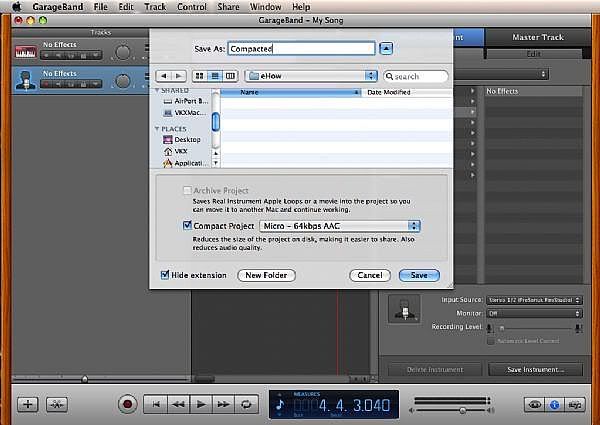Uncheck the Compact Project checkbox
Screen dimensions: 600x425
pyautogui.click(x=187, y=225)
